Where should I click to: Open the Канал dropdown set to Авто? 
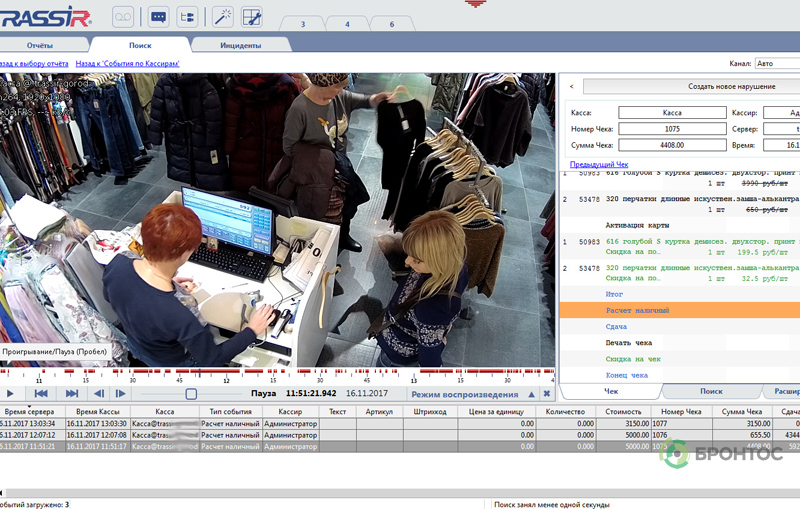[777, 63]
